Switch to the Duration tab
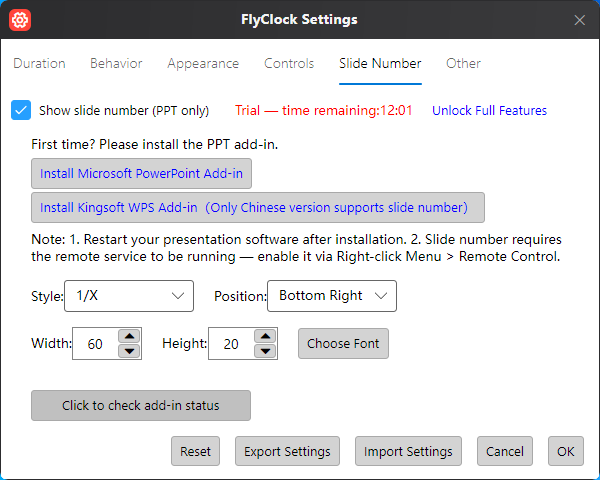Image resolution: width=600 pixels, height=480 pixels. click(39, 64)
